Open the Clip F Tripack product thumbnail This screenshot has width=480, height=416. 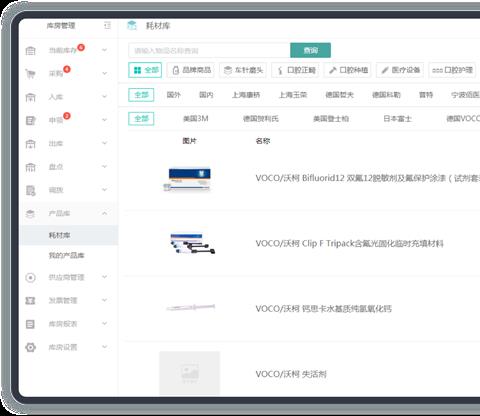[x=192, y=244]
